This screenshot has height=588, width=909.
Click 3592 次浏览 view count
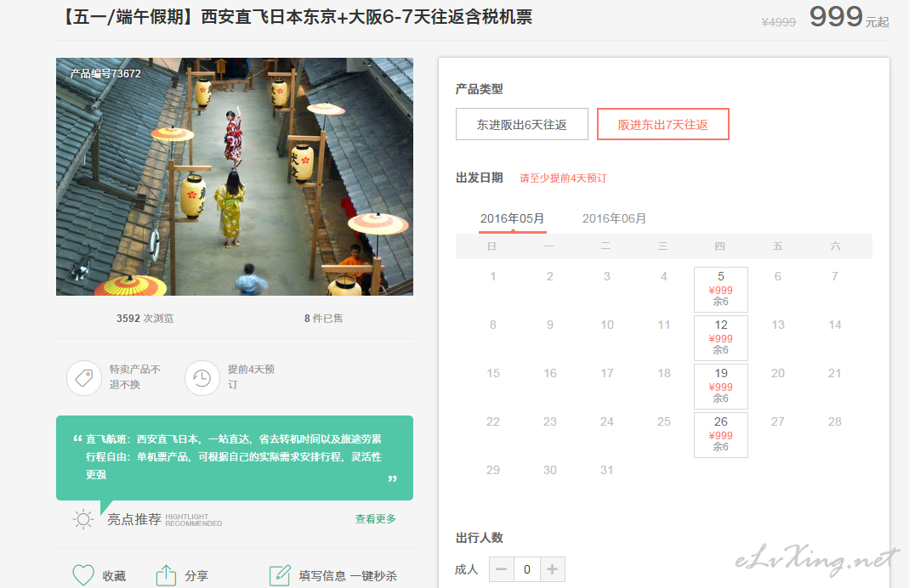[145, 318]
